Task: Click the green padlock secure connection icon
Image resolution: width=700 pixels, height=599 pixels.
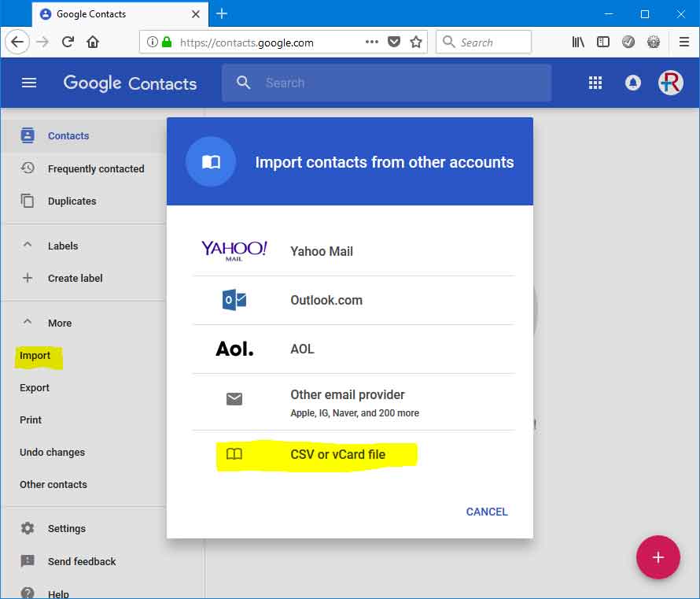Action: click(x=167, y=42)
